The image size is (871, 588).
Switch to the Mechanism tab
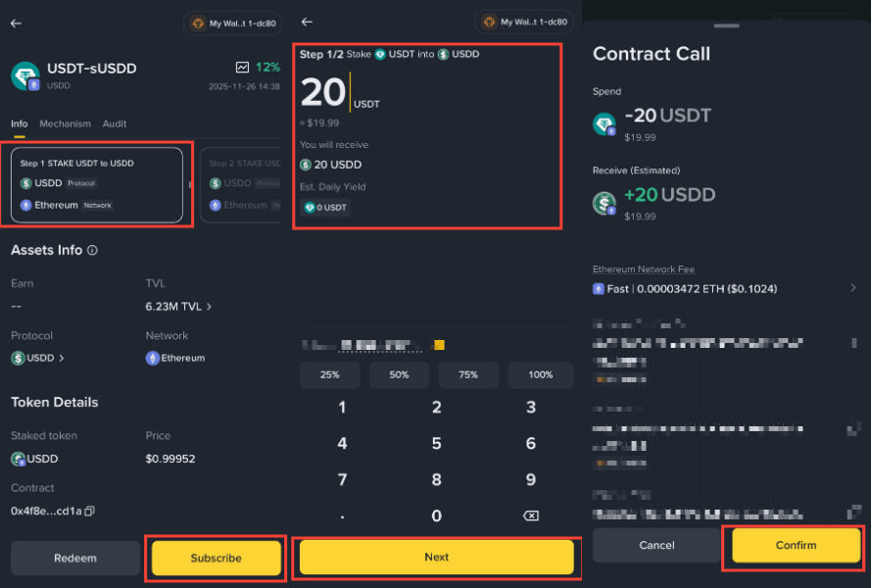[x=65, y=123]
